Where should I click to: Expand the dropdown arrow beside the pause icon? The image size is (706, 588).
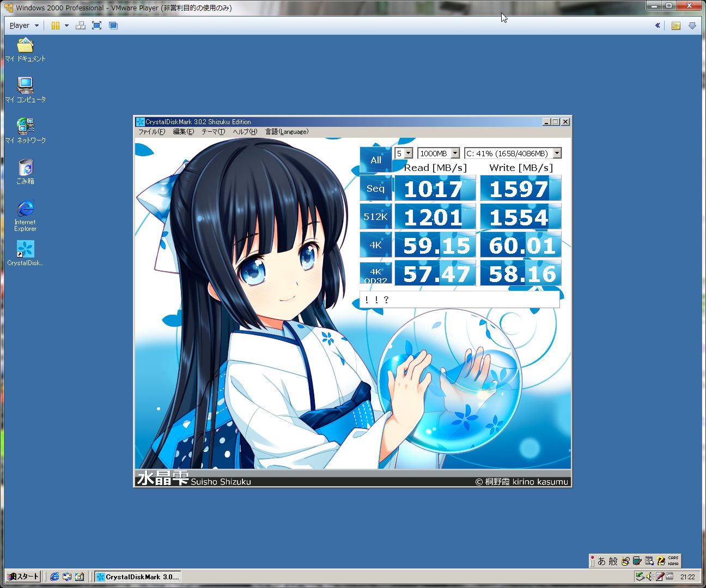pyautogui.click(x=67, y=26)
